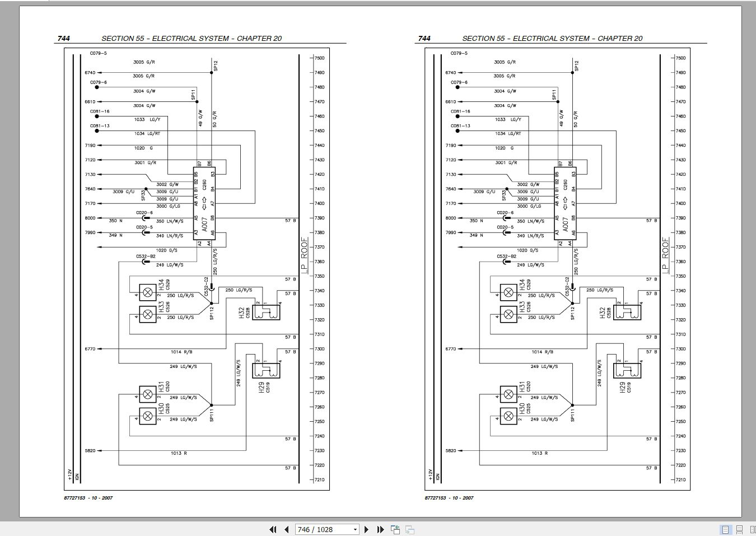This screenshot has width=756, height=536.
Task: Jump to the first page of the document
Action: [x=273, y=529]
